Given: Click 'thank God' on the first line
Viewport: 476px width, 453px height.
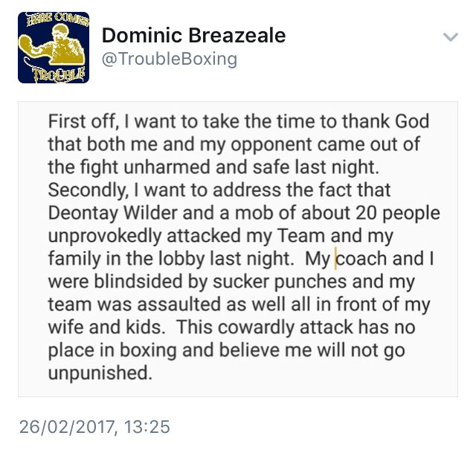Looking at the screenshot, I should 385,121.
